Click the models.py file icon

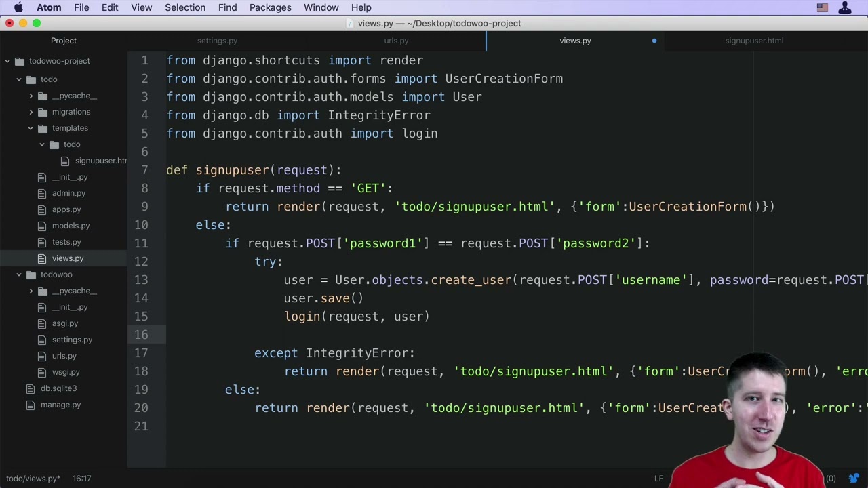(x=42, y=226)
